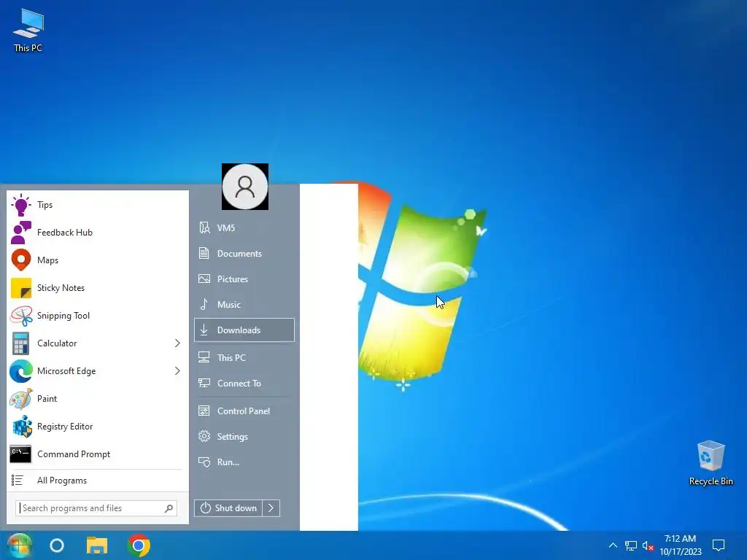The image size is (747, 560).
Task: Open the network status tray icon
Action: click(631, 545)
